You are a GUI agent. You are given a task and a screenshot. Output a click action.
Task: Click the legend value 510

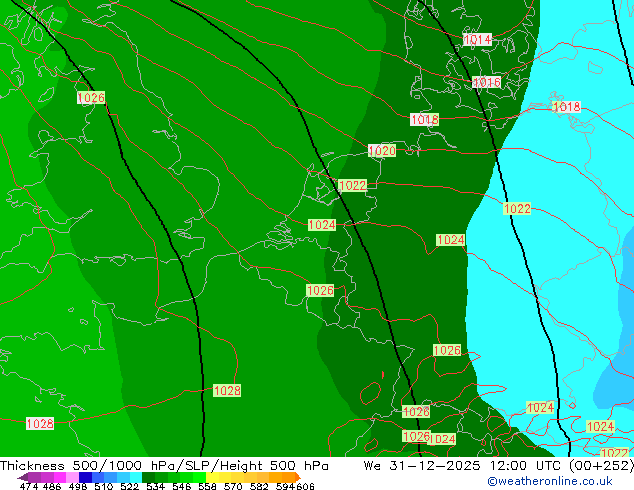(x=104, y=486)
